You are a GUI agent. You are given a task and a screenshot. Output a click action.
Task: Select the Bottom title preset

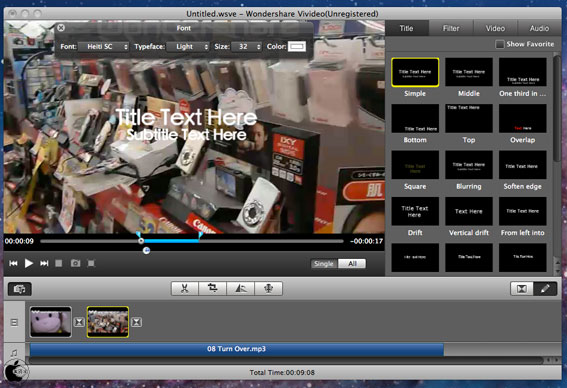coord(415,119)
